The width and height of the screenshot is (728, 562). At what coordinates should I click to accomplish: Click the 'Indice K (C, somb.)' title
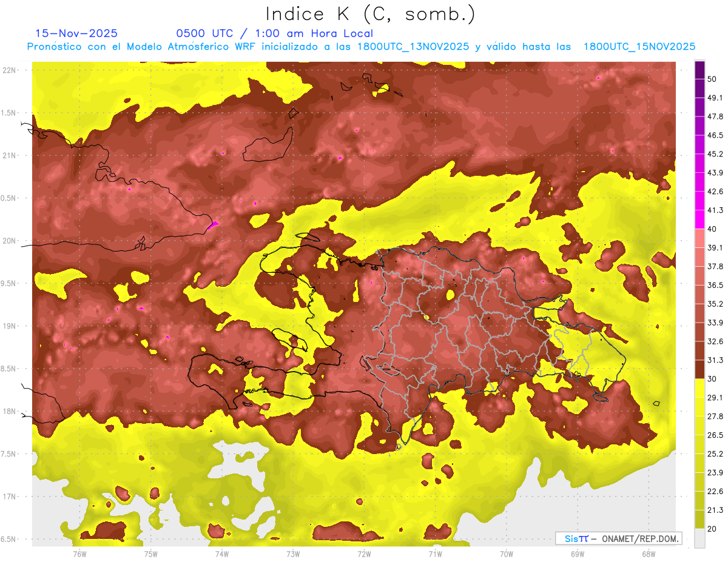(371, 14)
